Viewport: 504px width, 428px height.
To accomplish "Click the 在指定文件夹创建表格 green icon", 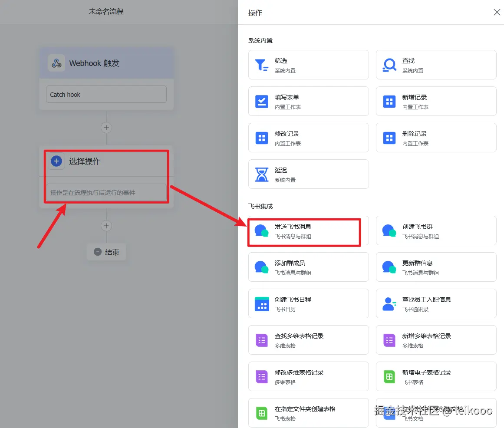I will [262, 413].
